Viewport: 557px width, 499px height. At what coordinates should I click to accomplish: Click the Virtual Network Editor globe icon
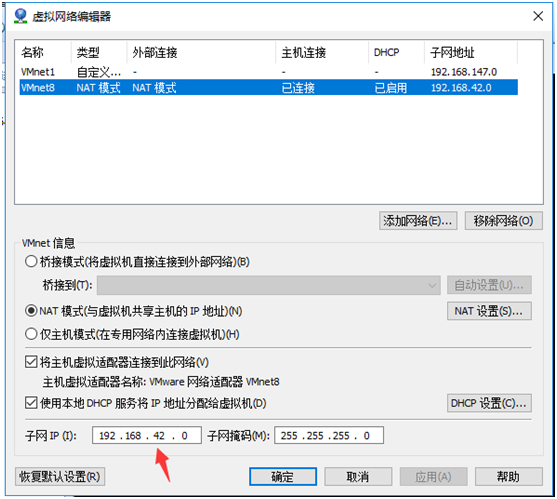(x=20, y=16)
